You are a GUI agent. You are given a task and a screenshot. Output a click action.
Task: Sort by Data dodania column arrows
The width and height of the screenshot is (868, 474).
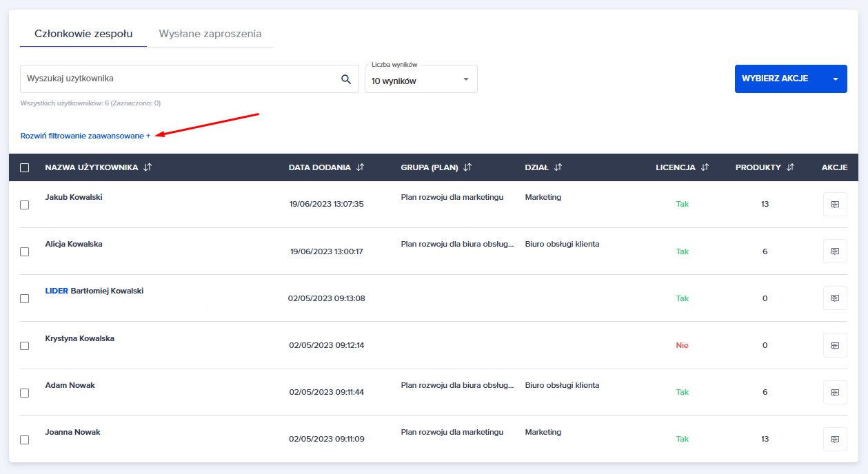(x=360, y=167)
